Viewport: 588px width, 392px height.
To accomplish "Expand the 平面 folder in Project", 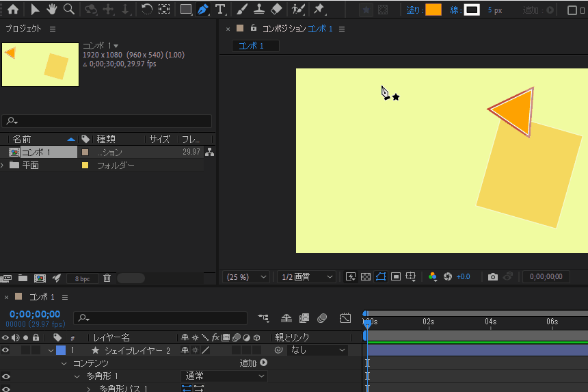I will coord(2,165).
